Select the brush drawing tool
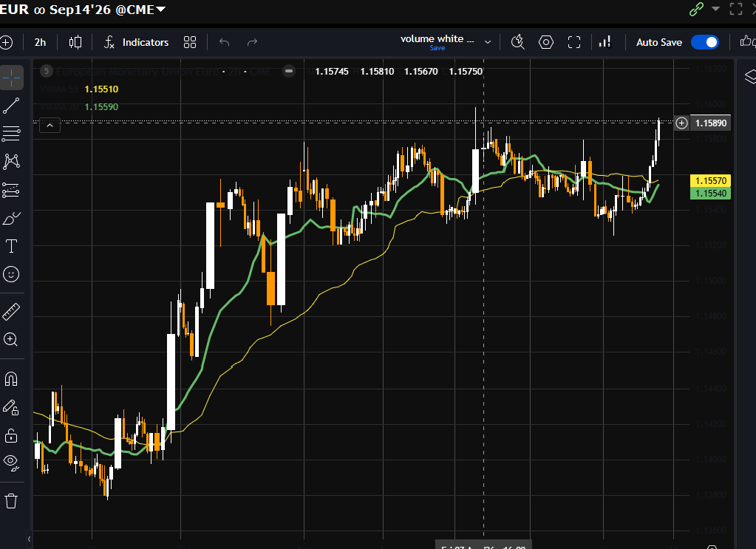 (11, 219)
